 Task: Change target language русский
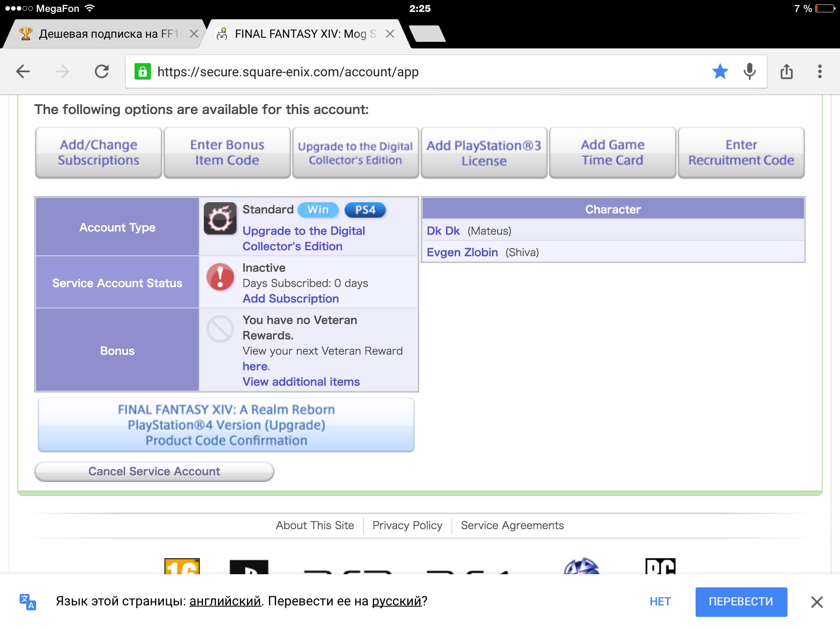[397, 601]
